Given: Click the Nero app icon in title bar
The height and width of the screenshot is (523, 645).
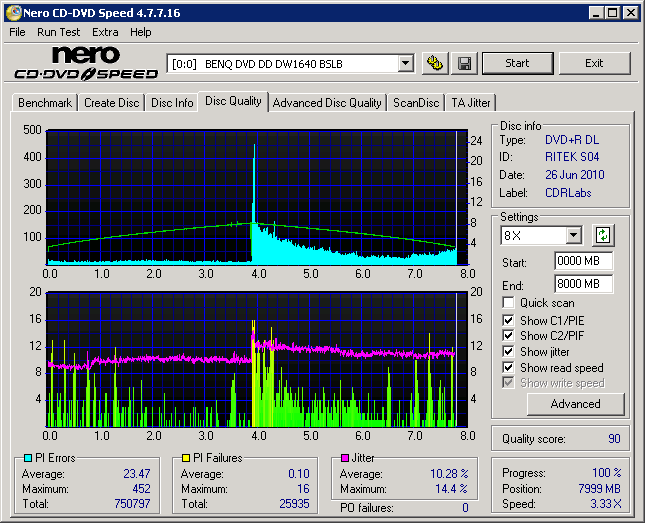Looking at the screenshot, I should tap(12, 13).
